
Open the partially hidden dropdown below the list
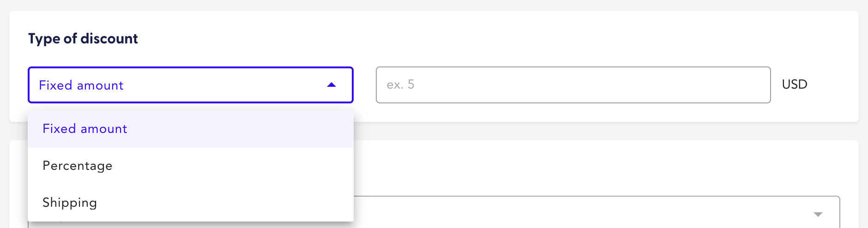pyautogui.click(x=596, y=213)
